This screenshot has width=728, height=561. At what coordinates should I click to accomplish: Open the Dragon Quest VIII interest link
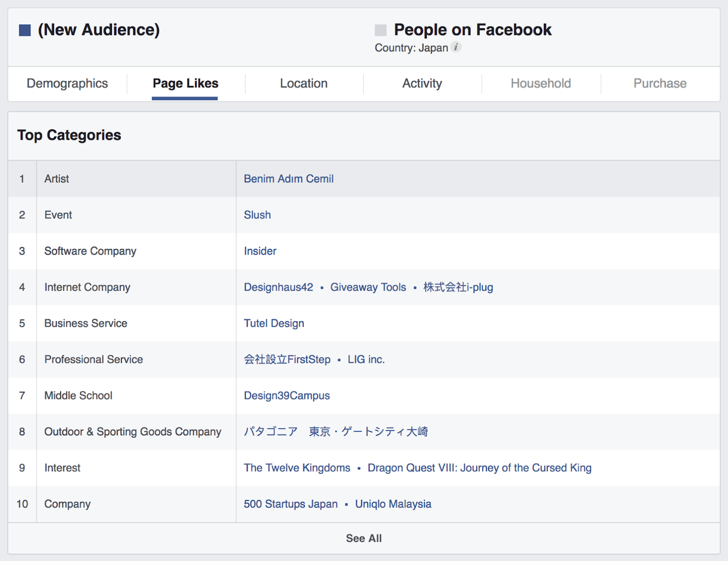(x=479, y=468)
